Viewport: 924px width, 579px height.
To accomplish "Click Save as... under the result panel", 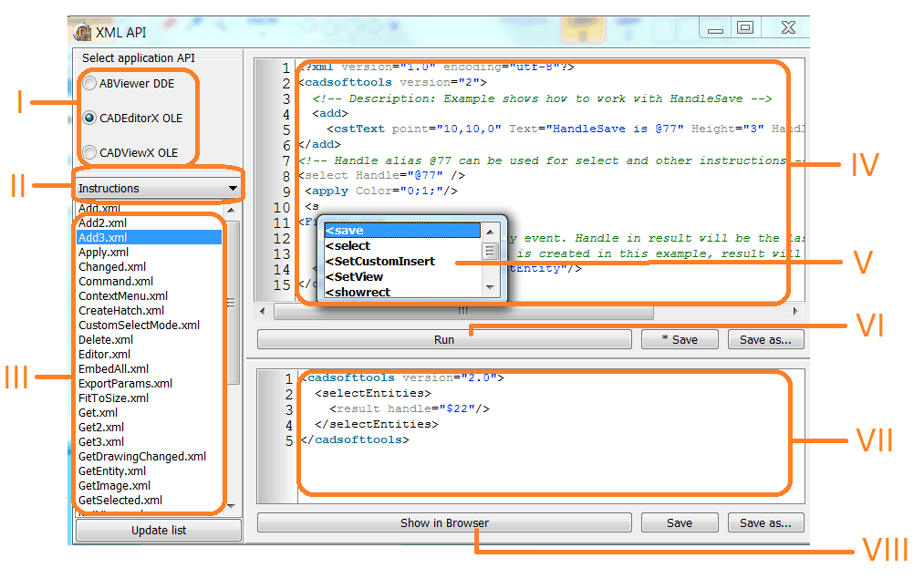I will click(x=765, y=523).
